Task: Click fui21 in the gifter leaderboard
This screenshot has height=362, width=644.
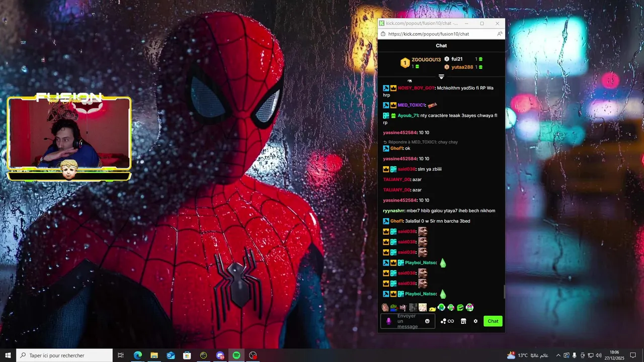Action: [x=457, y=59]
